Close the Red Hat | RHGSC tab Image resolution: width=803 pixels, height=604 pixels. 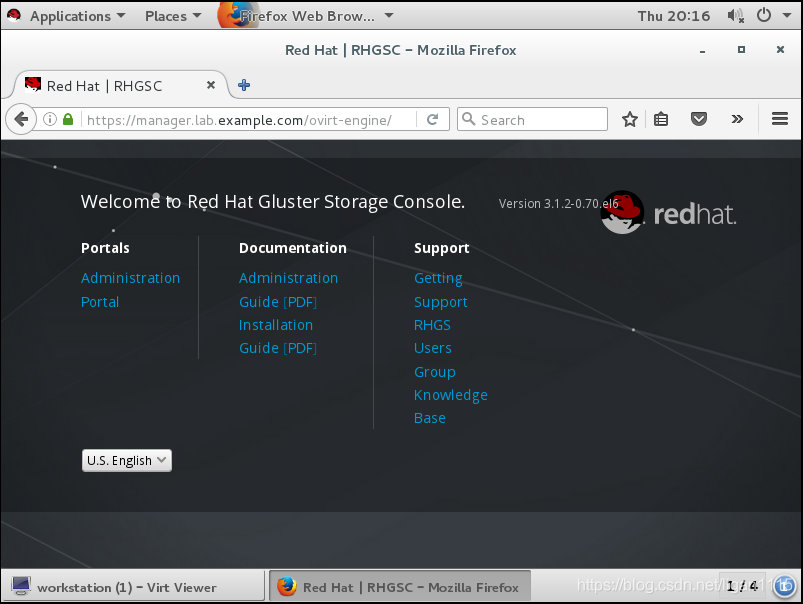[210, 85]
